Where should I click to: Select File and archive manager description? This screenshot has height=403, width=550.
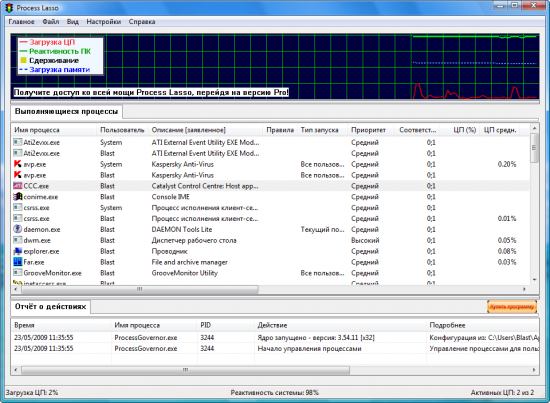point(189,262)
